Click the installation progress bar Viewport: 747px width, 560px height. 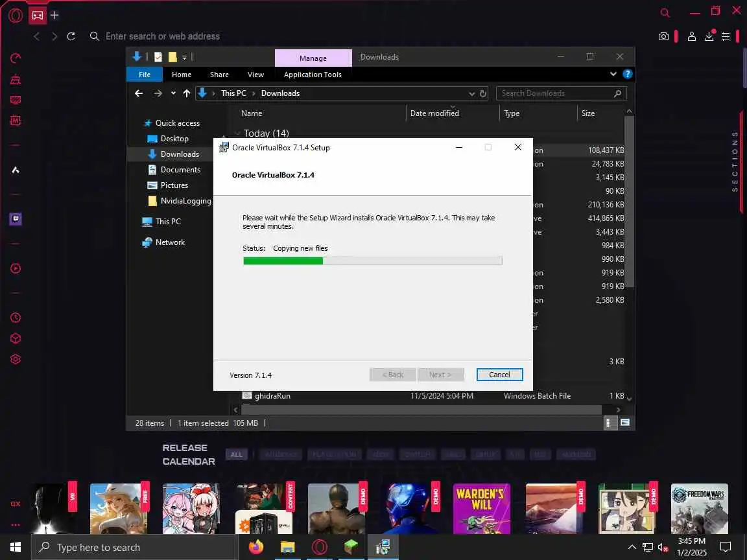(x=373, y=261)
